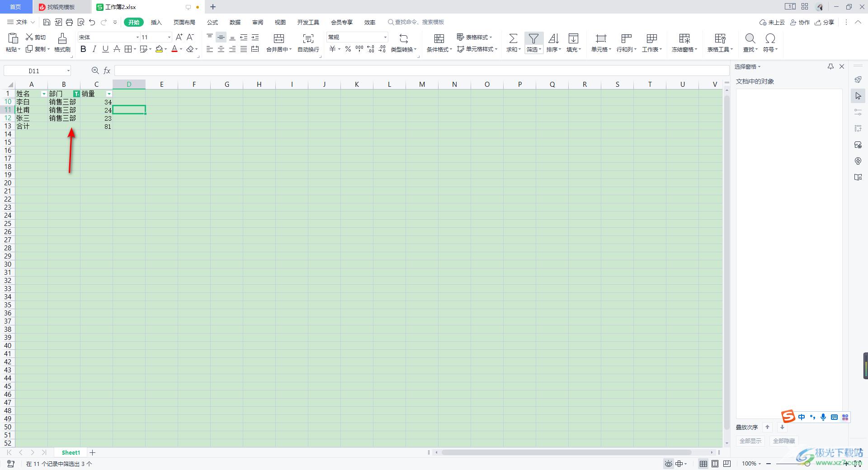Open the font size dropdown
The image size is (868, 470).
point(169,37)
